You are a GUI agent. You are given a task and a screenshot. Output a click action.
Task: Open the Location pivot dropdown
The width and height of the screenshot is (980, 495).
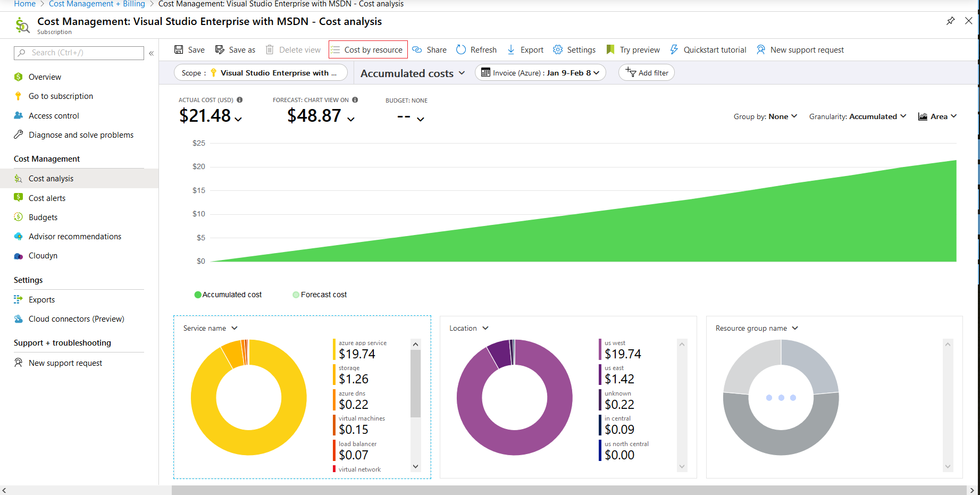469,328
